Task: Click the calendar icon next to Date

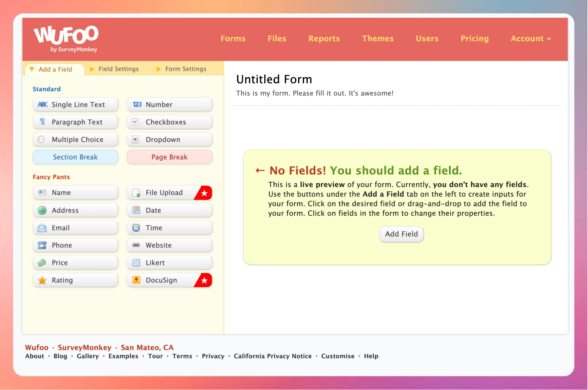Action: 136,210
